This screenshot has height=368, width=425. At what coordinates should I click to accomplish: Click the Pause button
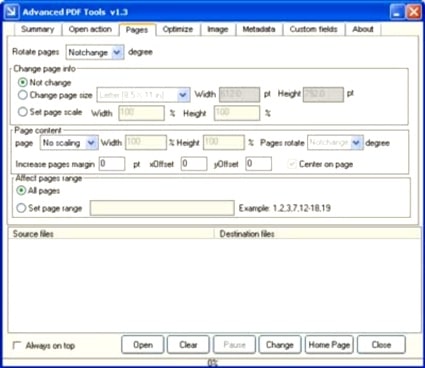pos(234,345)
